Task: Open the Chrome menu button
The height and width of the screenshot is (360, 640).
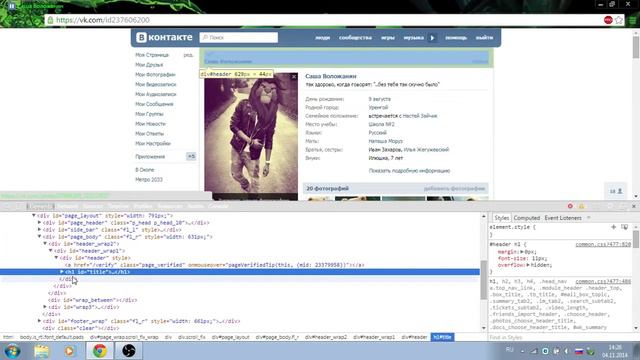Action: (x=633, y=20)
